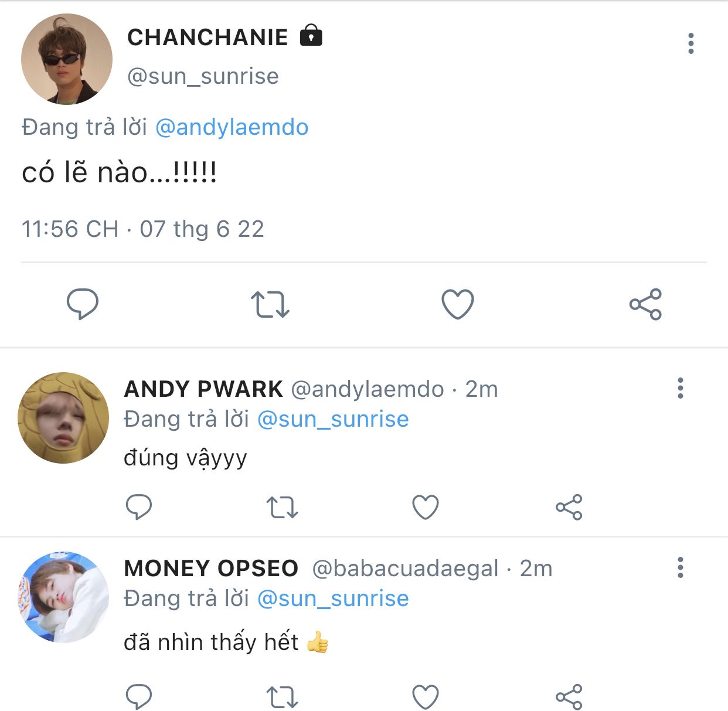Open the @andylaemdo mention link in main tweet
Viewport: 728px width, 711px height.
[x=232, y=127]
